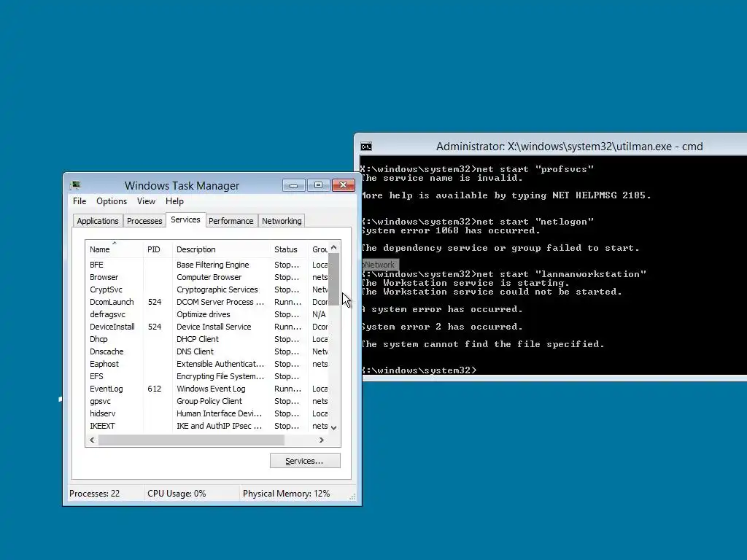
Task: Click the Task Manager title bar icon
Action: pyautogui.click(x=75, y=185)
